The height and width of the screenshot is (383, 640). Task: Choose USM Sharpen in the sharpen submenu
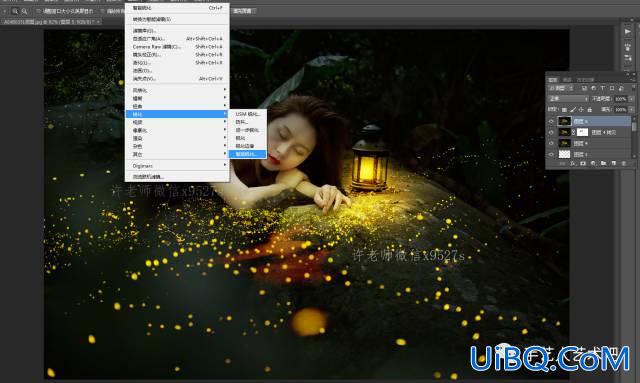tap(248, 114)
